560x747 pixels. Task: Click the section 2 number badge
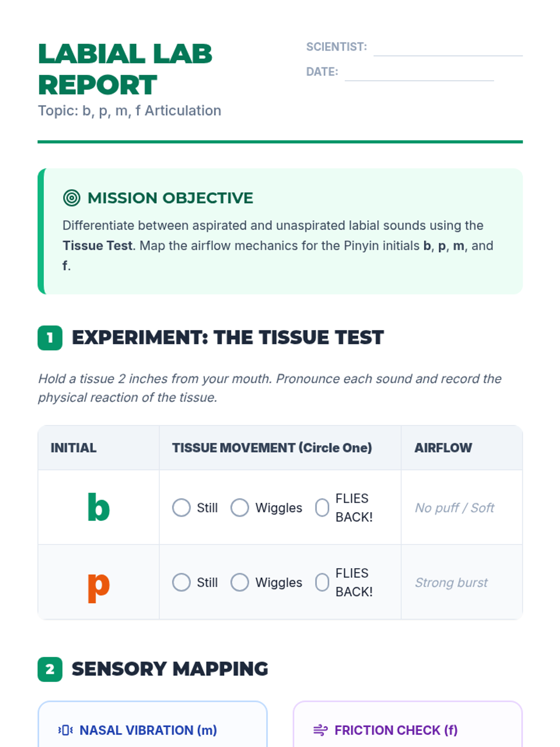(50, 669)
